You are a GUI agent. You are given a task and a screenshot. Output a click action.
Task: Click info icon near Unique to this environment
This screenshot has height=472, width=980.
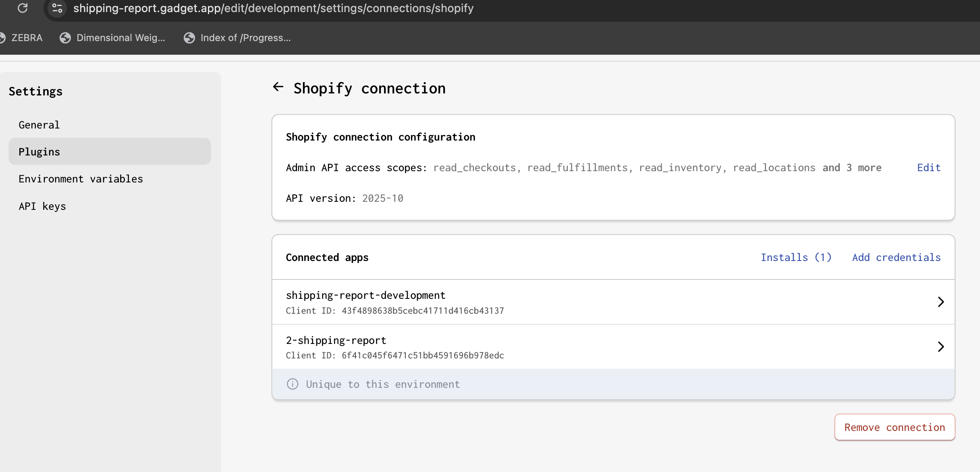click(x=293, y=384)
